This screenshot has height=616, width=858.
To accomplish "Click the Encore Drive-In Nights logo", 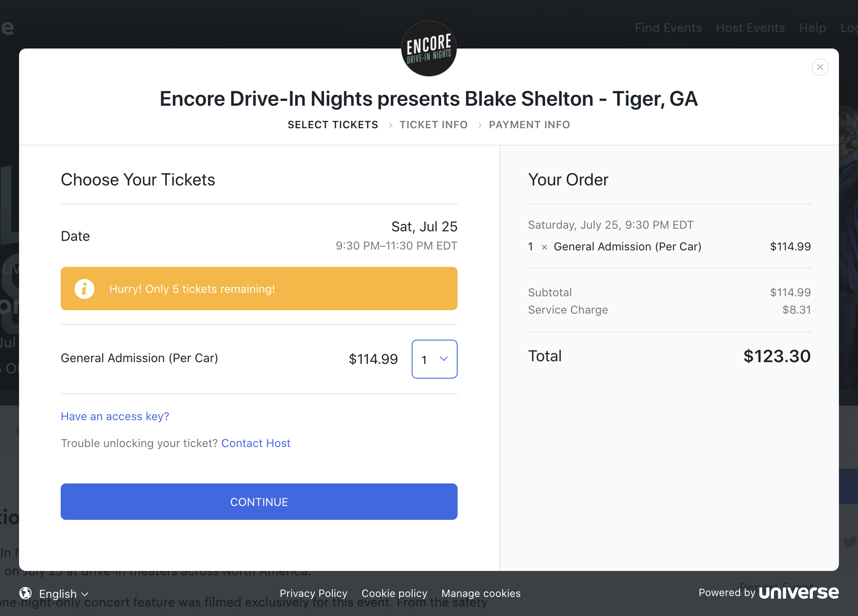I will [x=429, y=49].
